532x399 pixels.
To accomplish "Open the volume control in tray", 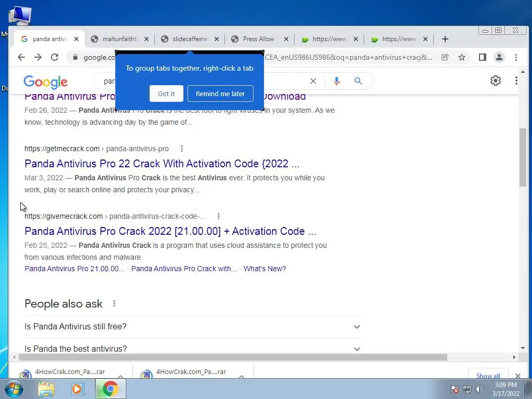I will [x=480, y=389].
